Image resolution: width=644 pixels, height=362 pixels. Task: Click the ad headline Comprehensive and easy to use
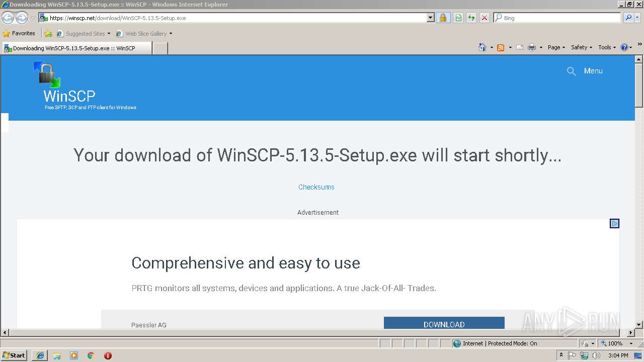pyautogui.click(x=246, y=263)
